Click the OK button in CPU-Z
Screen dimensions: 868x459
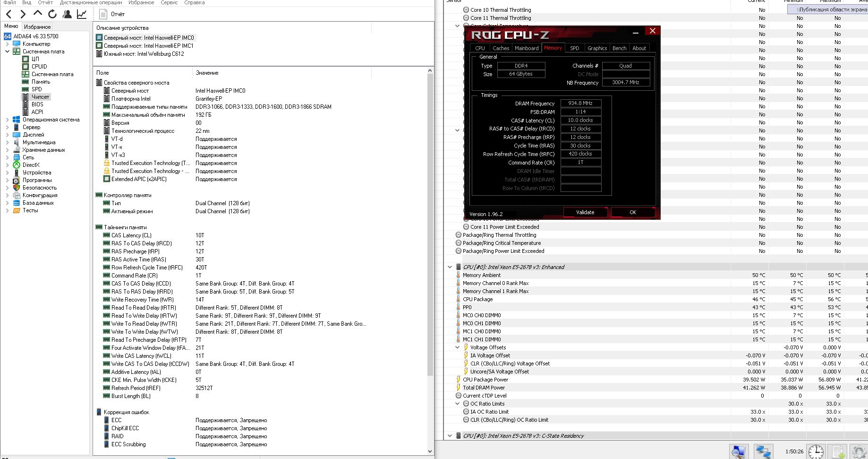point(633,212)
